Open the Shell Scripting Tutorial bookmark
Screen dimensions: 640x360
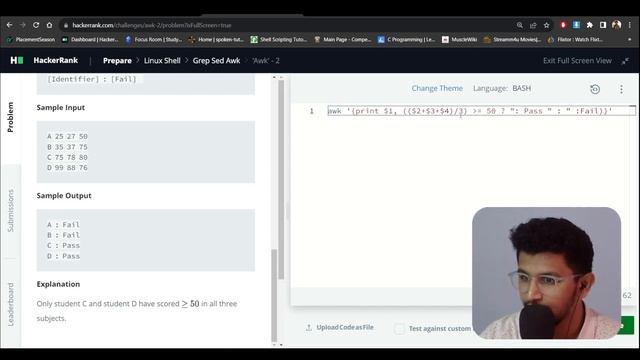pyautogui.click(x=279, y=40)
